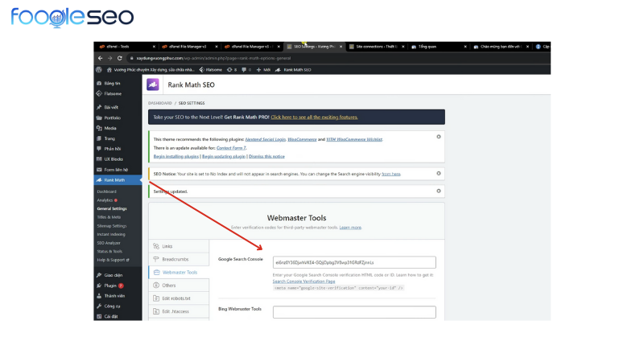
Task: Open Titles & Meta submenu item
Action: click(109, 217)
